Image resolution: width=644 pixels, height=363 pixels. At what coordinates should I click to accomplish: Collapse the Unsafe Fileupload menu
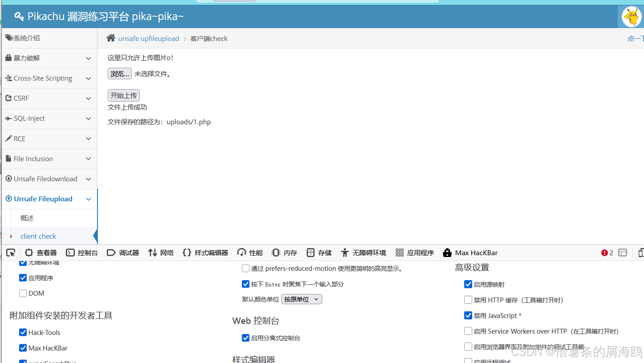pos(88,199)
